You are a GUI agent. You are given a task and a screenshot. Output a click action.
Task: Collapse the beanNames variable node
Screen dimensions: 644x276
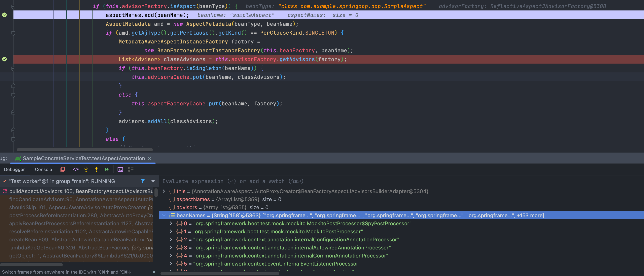[x=164, y=215]
